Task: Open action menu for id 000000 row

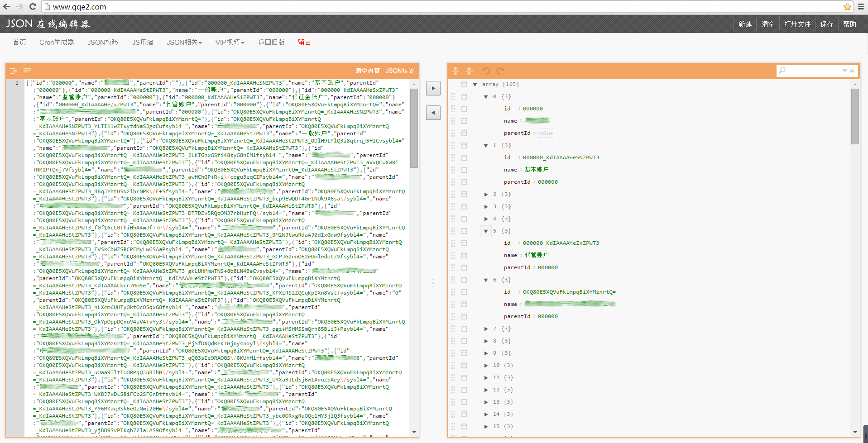Action: pos(464,109)
